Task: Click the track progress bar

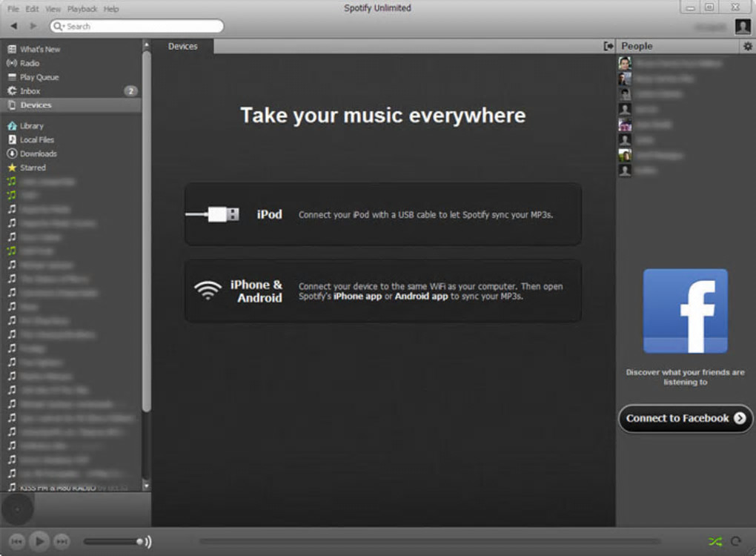Action: click(x=429, y=541)
